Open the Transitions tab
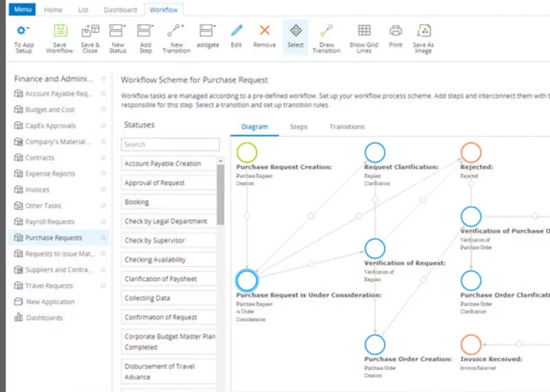The image size is (550, 392). [347, 127]
